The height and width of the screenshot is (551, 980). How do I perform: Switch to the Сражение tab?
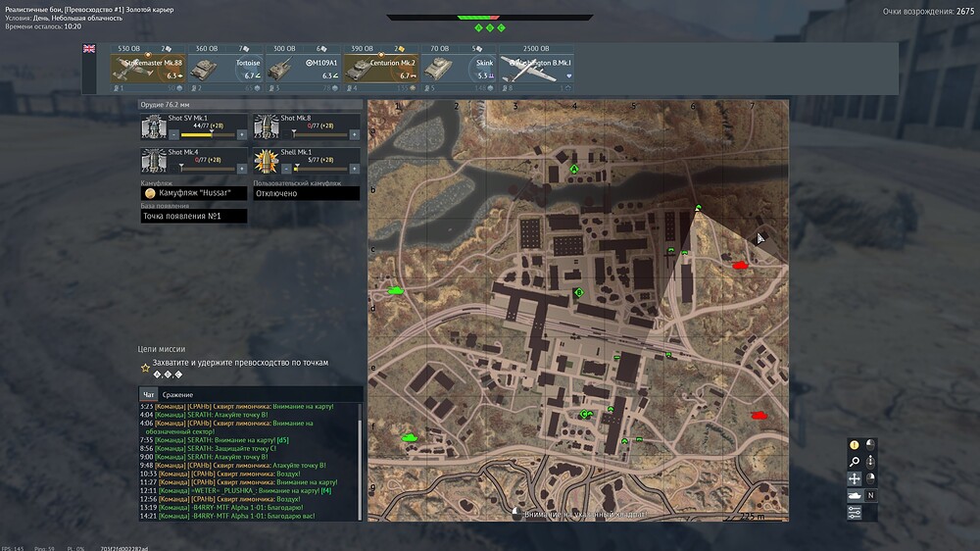pyautogui.click(x=177, y=395)
